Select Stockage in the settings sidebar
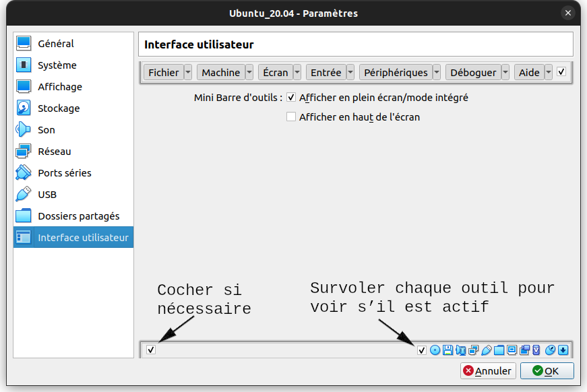This screenshot has height=392, width=587. [59, 108]
